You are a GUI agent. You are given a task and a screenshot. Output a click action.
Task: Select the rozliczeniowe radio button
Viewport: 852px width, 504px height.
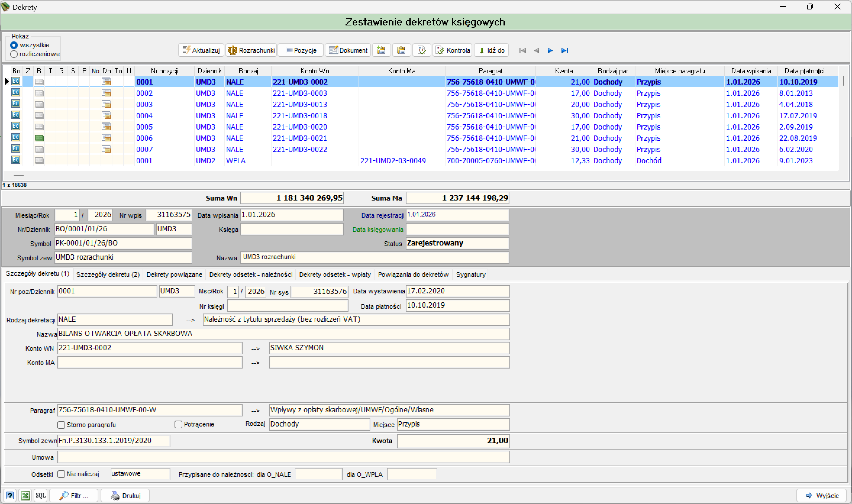pos(14,54)
